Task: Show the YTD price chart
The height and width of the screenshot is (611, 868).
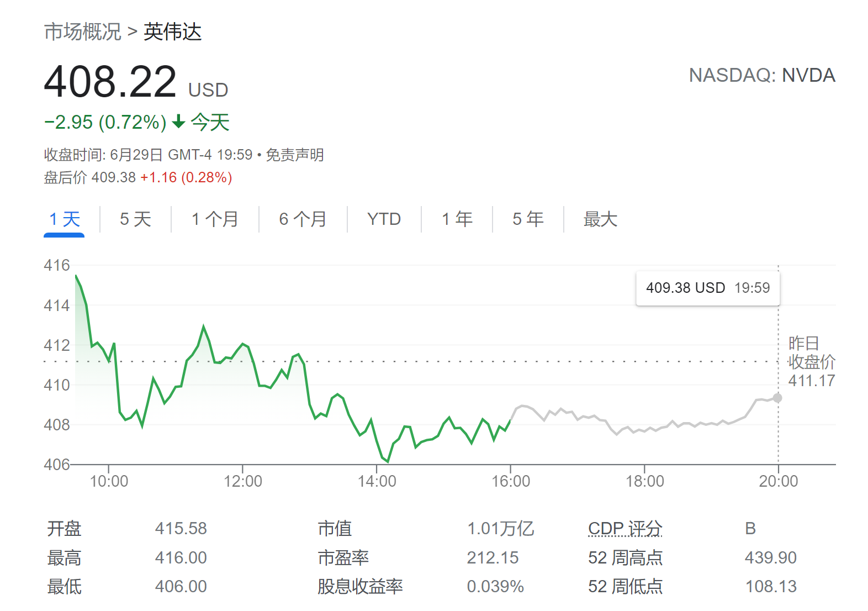Action: tap(384, 219)
